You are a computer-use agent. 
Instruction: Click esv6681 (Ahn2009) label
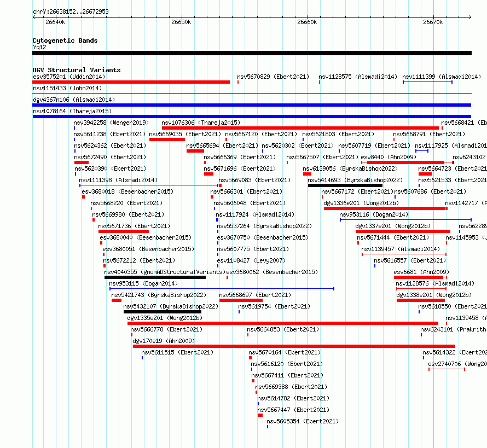[x=421, y=272]
